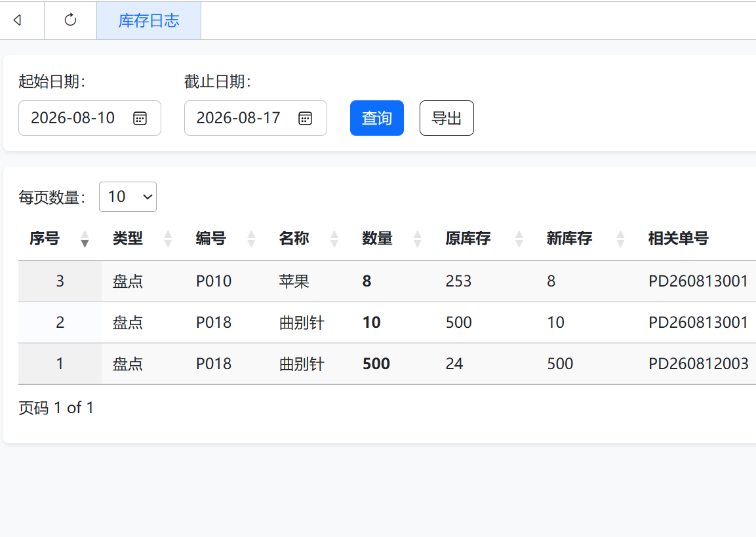Sort by 名称 column arrows

pos(334,239)
